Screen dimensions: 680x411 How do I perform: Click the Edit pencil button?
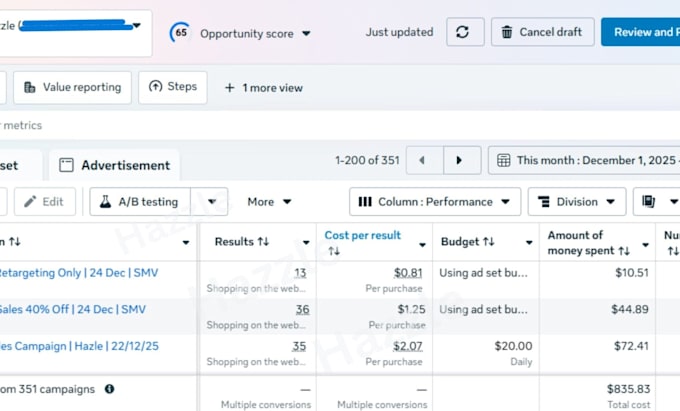[45, 202]
